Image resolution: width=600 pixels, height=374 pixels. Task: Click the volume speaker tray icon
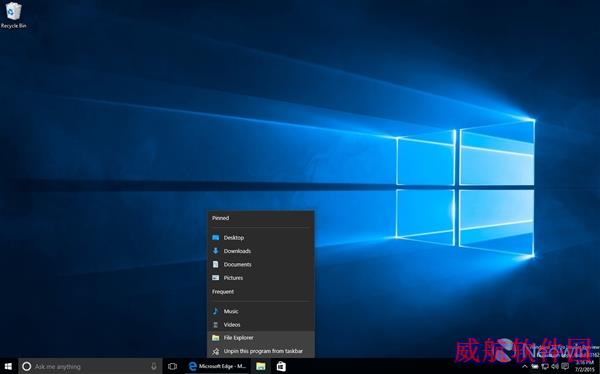click(555, 367)
